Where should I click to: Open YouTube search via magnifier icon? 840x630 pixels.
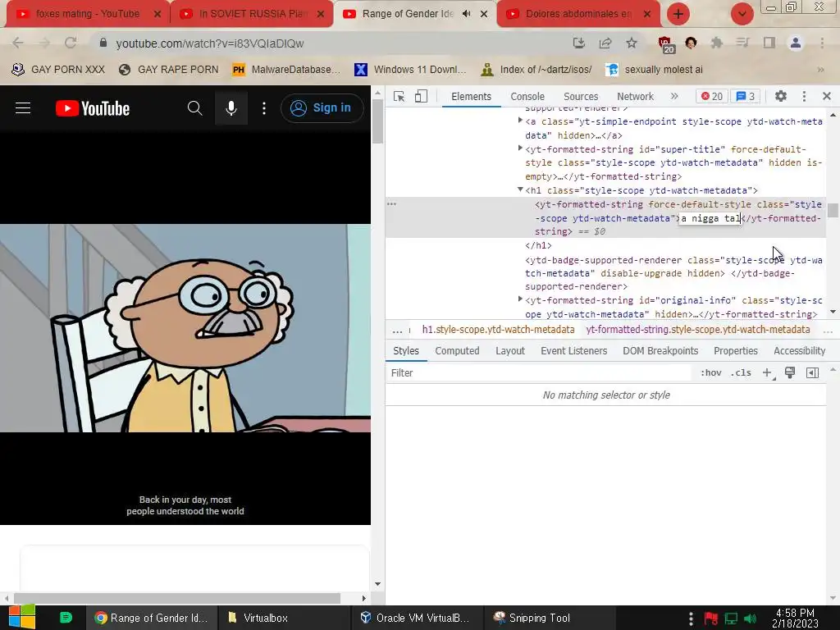pyautogui.click(x=195, y=108)
